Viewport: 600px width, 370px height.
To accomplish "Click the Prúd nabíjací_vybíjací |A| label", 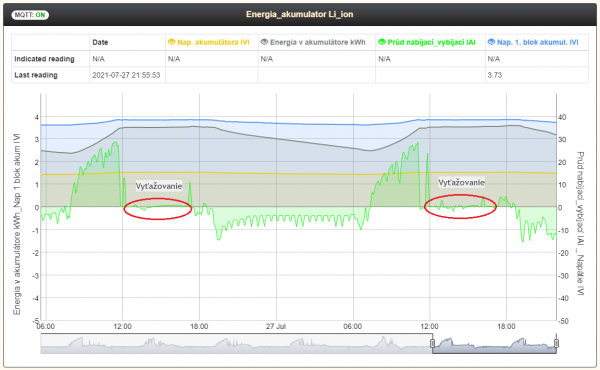I will (x=431, y=42).
